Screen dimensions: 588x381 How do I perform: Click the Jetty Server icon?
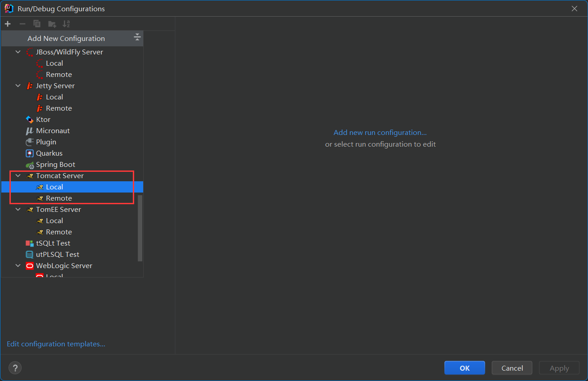[x=30, y=86]
